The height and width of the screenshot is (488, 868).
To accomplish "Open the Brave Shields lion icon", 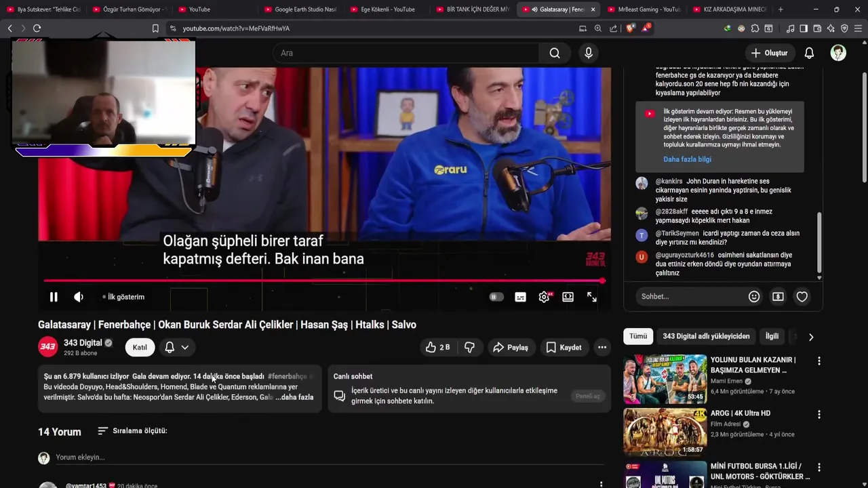I will tap(630, 28).
